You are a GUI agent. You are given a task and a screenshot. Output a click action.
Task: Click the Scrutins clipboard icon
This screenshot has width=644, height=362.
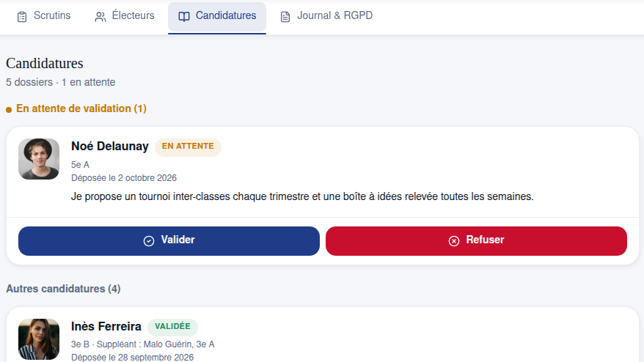(22, 17)
